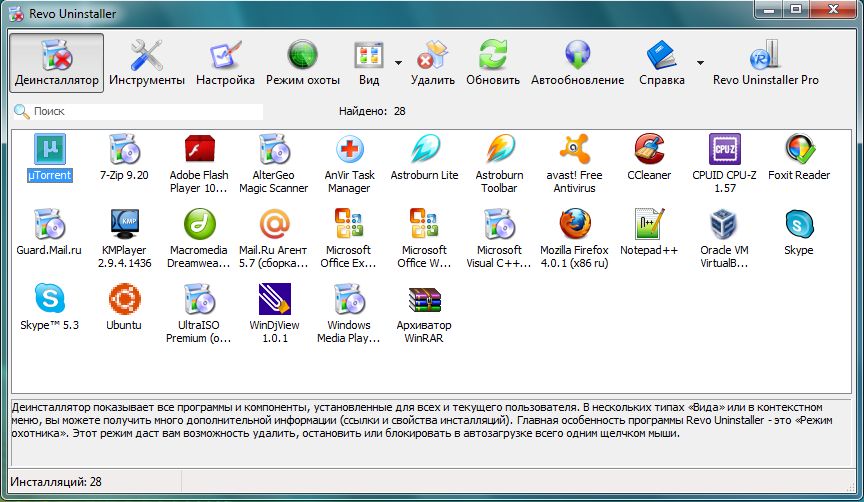
Task: Select Архиватор WinRAR icon
Action: tap(424, 299)
